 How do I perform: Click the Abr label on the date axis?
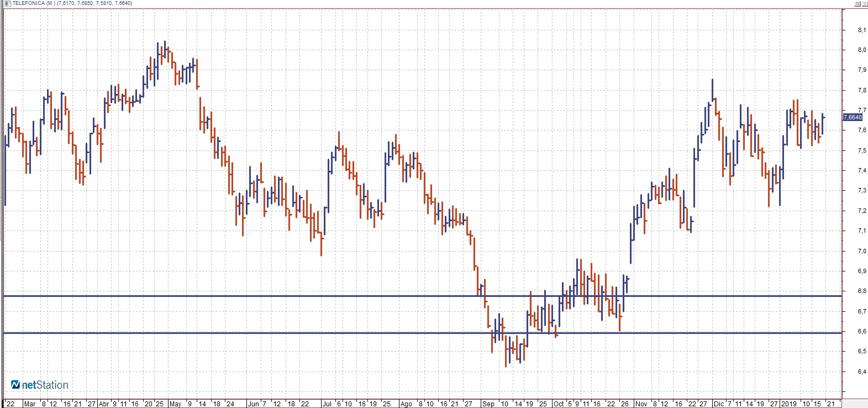pyautogui.click(x=103, y=404)
